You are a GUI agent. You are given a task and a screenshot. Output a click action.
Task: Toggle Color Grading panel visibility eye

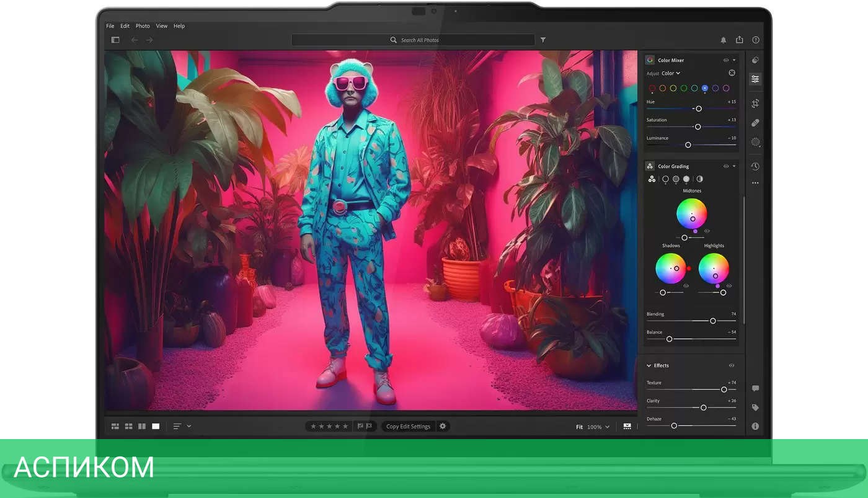pyautogui.click(x=725, y=166)
